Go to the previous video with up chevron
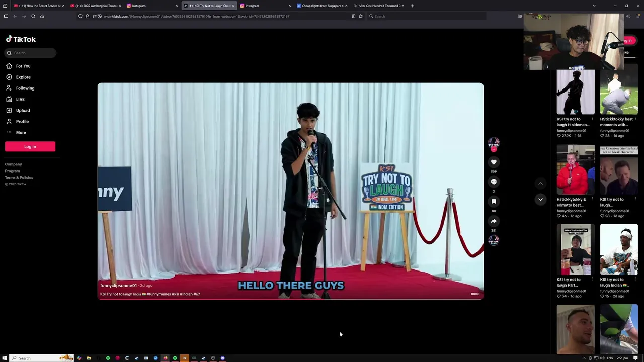This screenshot has height=362, width=644. pyautogui.click(x=540, y=184)
